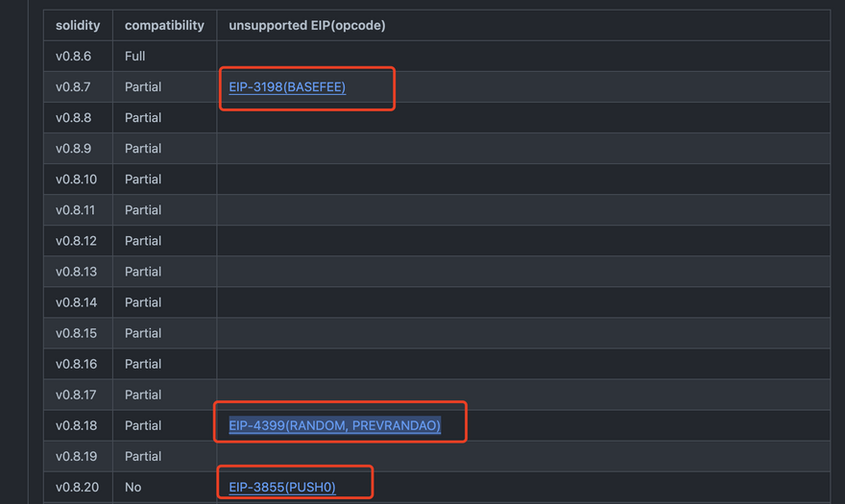Screen dimensions: 845x504
Task: Open the EIP-3855(PUSH0) link
Action: pos(282,487)
